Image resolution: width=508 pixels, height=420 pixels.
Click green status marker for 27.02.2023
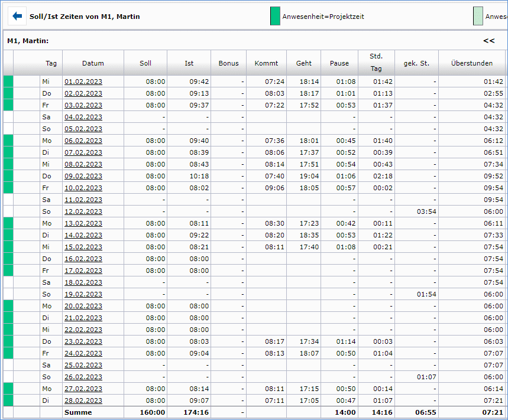coord(8,389)
